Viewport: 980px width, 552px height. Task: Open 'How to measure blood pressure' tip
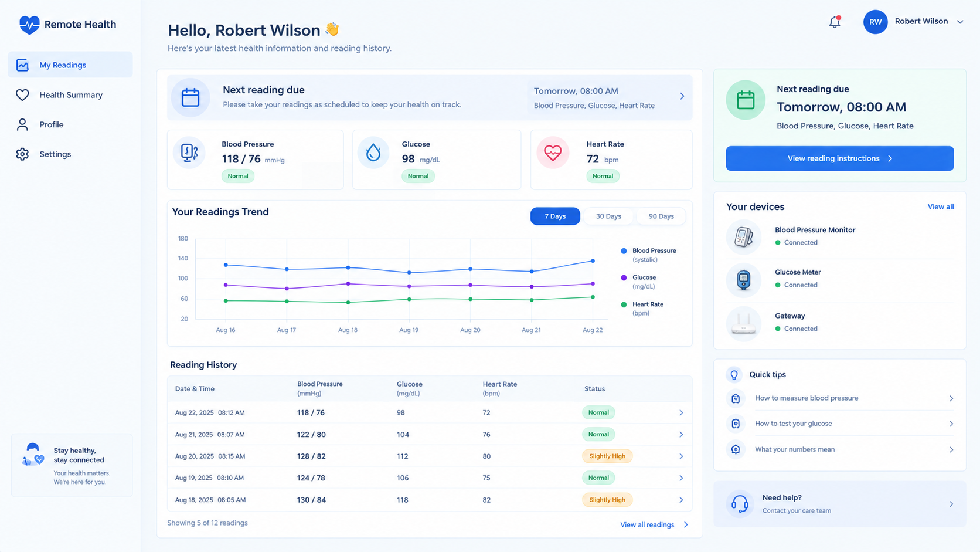[840, 398]
